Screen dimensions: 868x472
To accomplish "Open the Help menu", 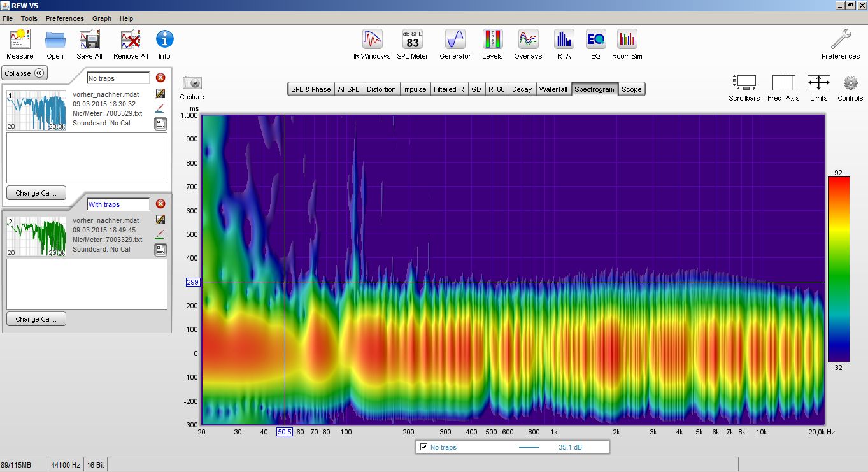I will [x=127, y=18].
